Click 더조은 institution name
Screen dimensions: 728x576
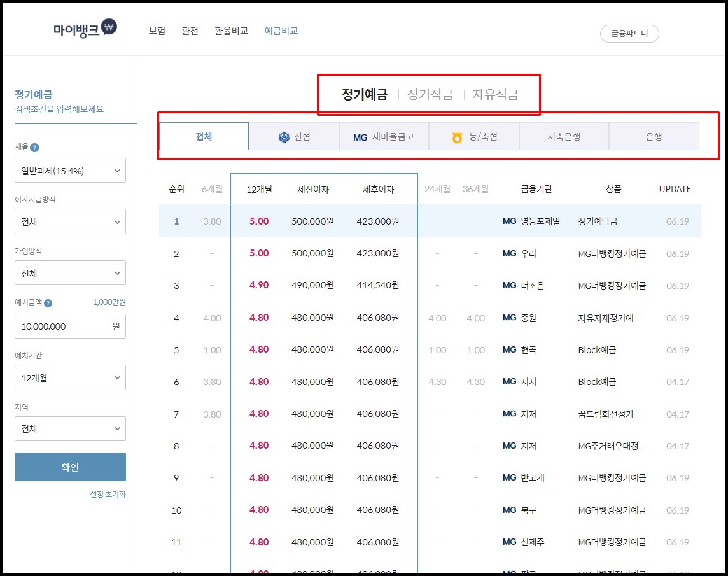pos(533,285)
